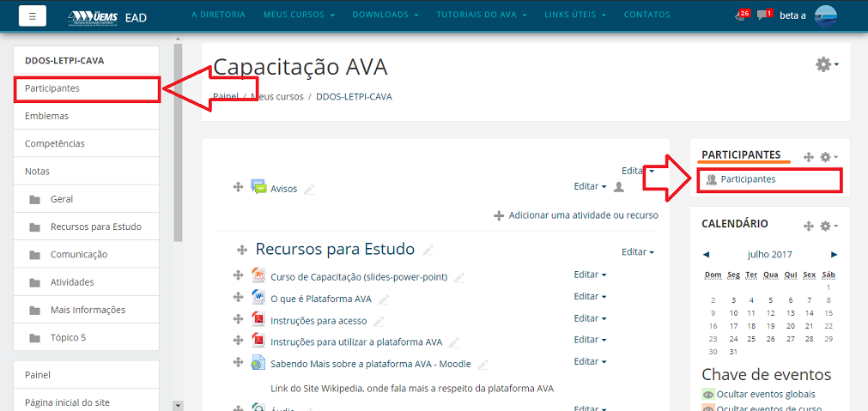Open Notas in the left navigation
This screenshot has height=411, width=868.
pyautogui.click(x=87, y=171)
